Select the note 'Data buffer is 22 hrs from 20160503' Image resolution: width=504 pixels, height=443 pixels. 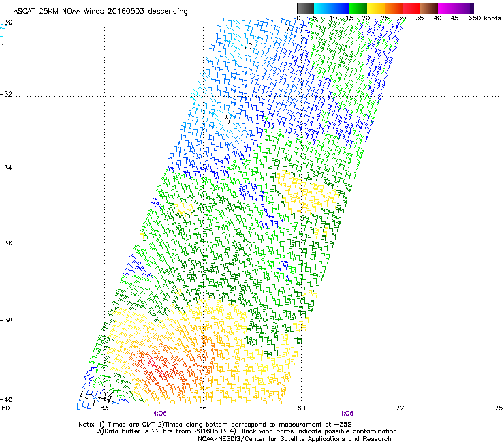(x=162, y=431)
